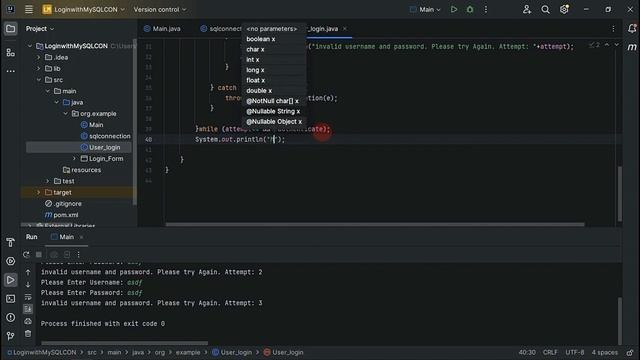Open the Maven tool window
The image size is (640, 360).
(632, 47)
